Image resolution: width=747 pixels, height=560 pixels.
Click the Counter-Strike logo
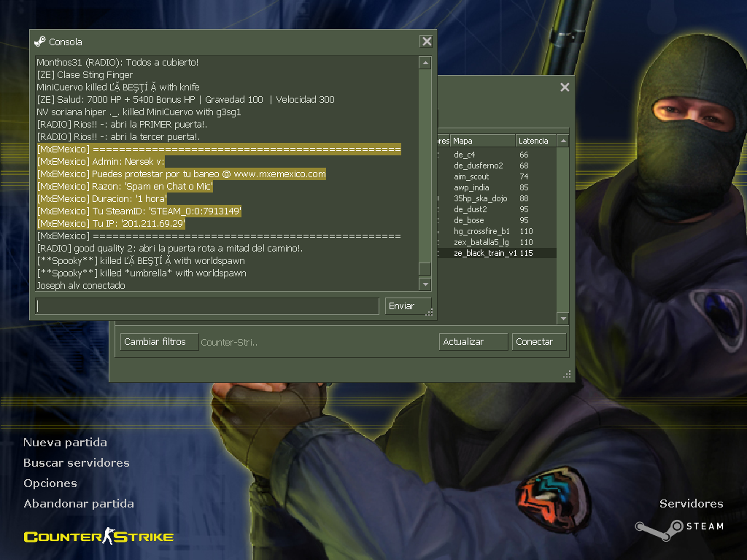(98, 536)
